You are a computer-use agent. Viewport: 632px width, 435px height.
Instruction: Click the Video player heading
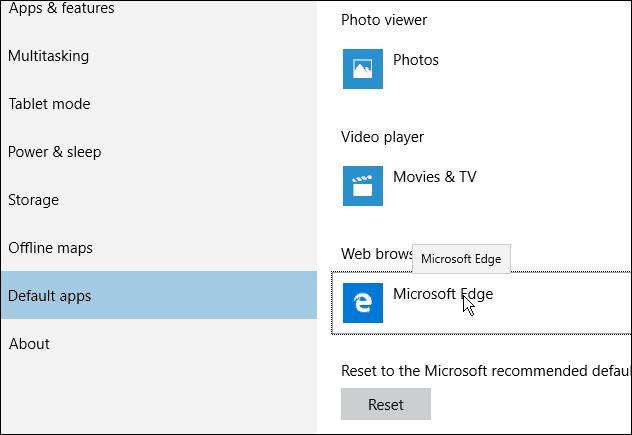[x=382, y=137]
